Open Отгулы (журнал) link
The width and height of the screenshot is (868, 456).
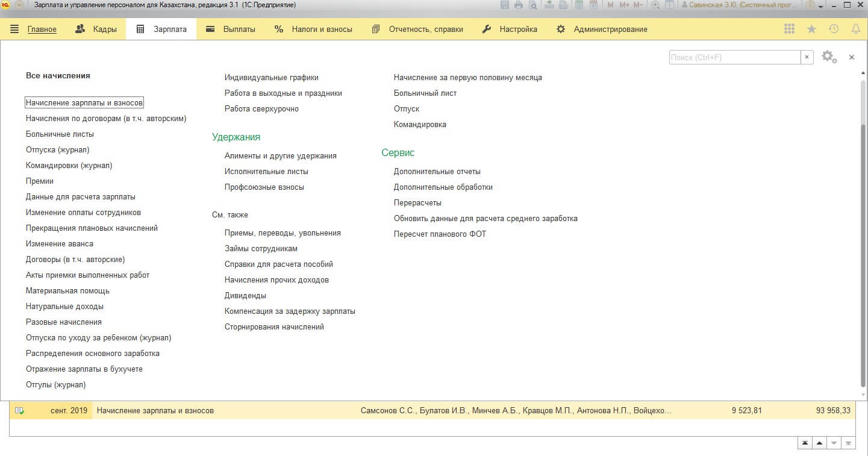(x=55, y=385)
